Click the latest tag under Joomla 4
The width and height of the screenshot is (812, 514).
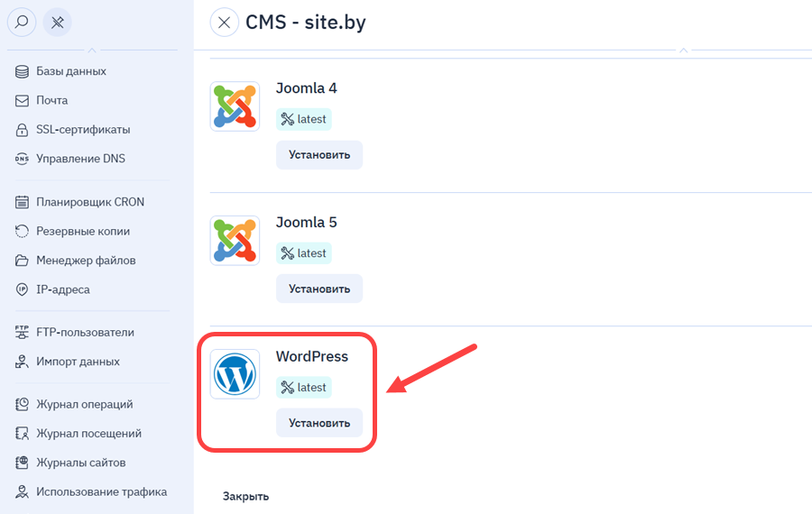pyautogui.click(x=303, y=119)
